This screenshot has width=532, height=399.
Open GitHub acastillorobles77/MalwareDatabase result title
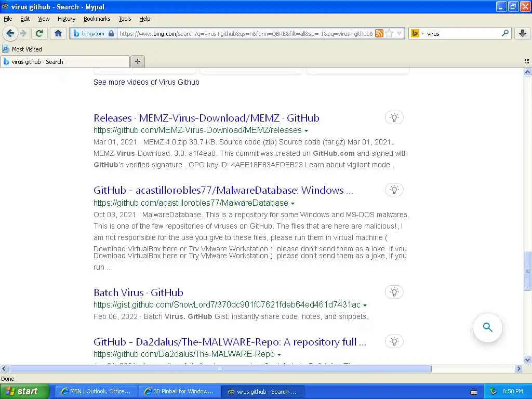tap(223, 190)
